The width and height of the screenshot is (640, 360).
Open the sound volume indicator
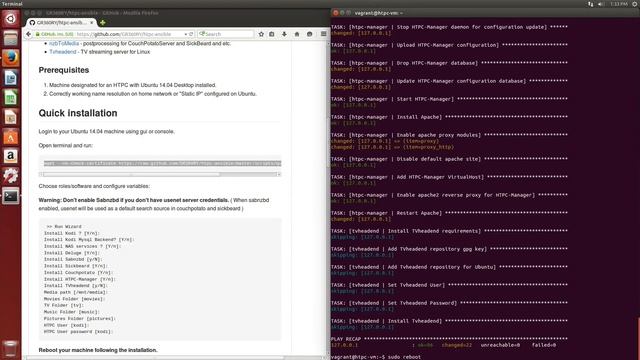(x=601, y=4)
